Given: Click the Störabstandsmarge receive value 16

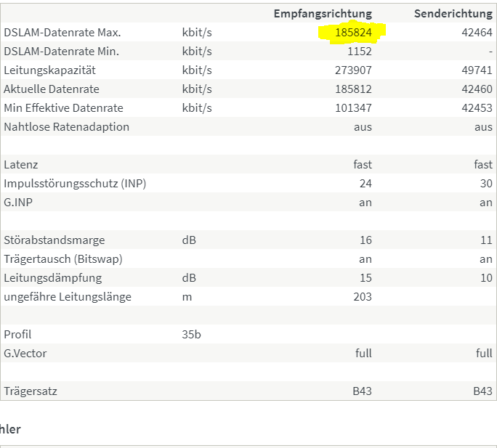Looking at the screenshot, I should click(365, 240).
